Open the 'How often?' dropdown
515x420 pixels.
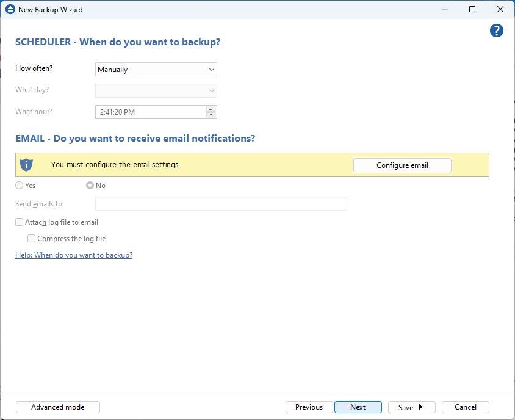pos(156,70)
